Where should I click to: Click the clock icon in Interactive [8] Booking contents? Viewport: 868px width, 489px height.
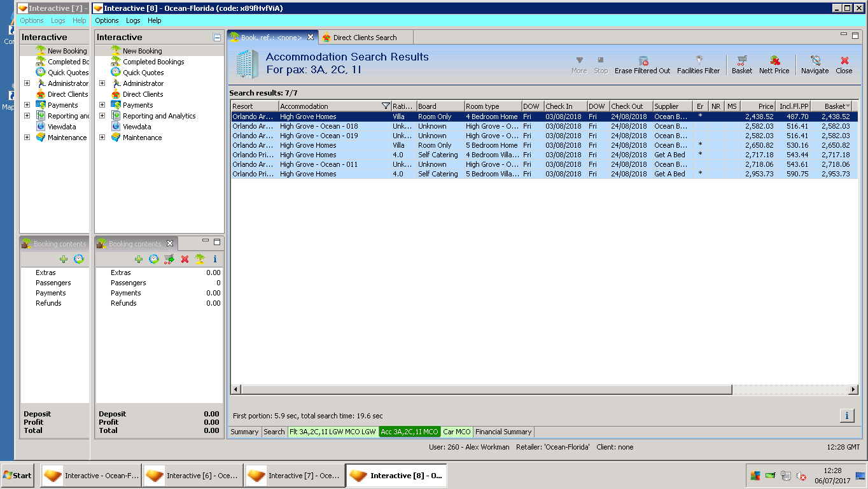click(x=154, y=259)
